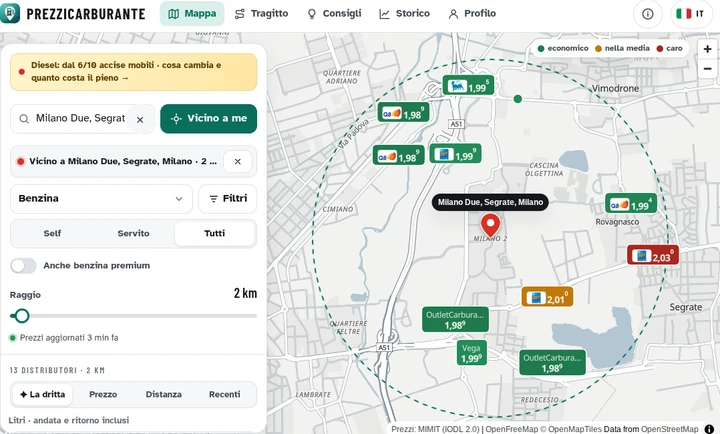720x434 pixels.
Task: Select Q8 marker 1,98 by Via Padova
Action: tap(399, 156)
